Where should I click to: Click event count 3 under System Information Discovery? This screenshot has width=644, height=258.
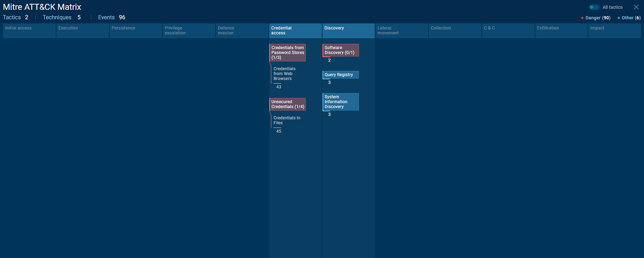(x=329, y=114)
